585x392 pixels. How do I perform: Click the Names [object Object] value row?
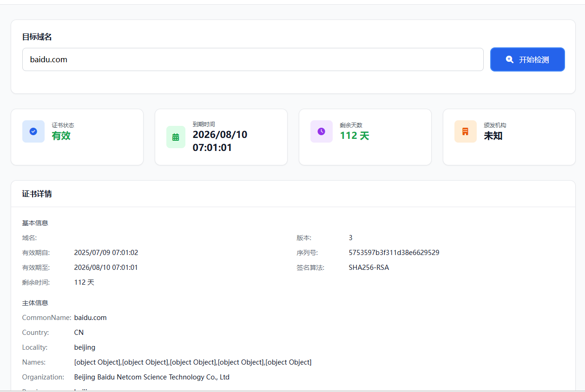click(x=192, y=362)
